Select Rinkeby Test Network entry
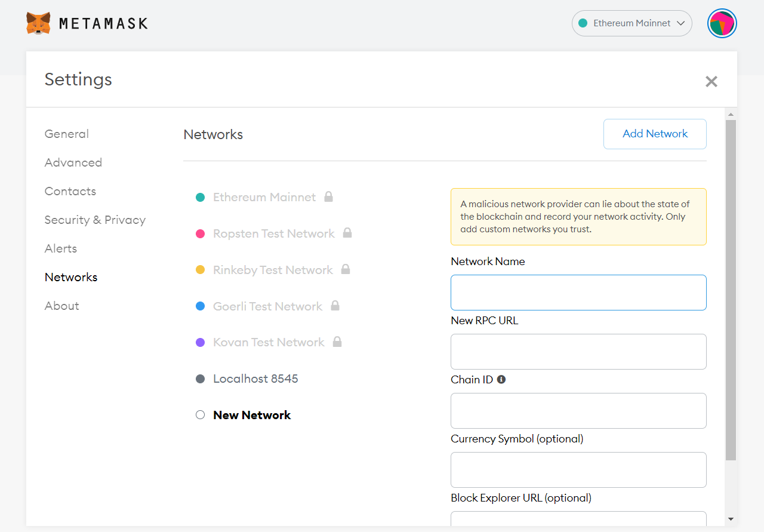 coord(273,269)
